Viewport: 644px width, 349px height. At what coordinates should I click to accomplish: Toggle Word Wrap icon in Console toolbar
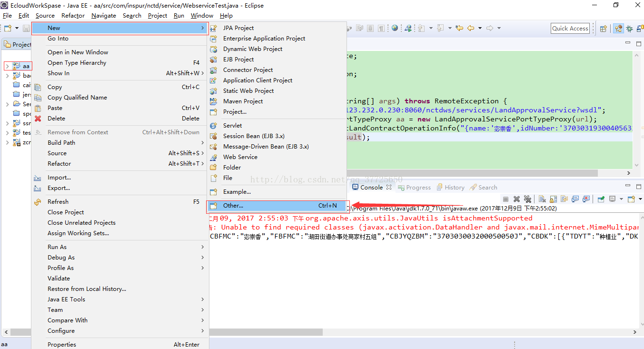pos(565,199)
